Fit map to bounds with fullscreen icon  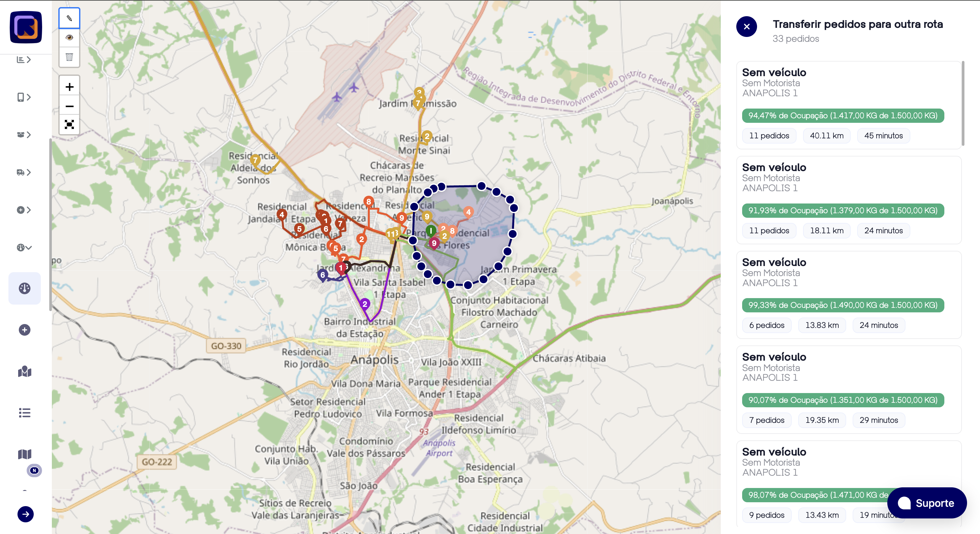[69, 124]
